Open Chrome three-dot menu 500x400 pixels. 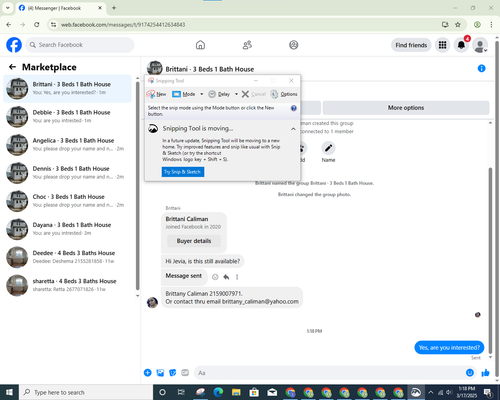click(x=491, y=24)
